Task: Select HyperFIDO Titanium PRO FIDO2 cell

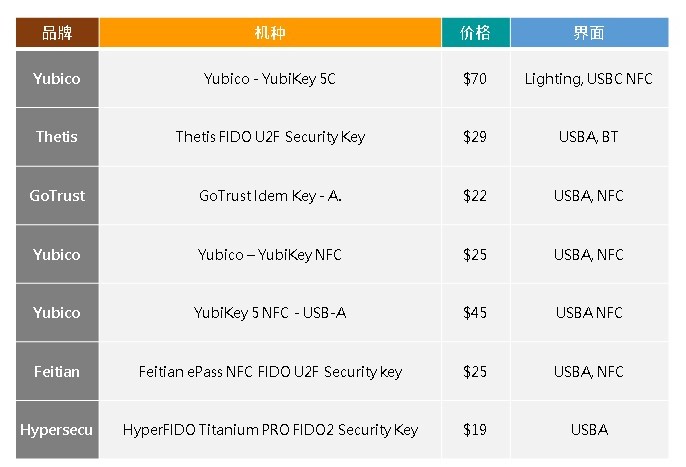Action: click(x=270, y=430)
